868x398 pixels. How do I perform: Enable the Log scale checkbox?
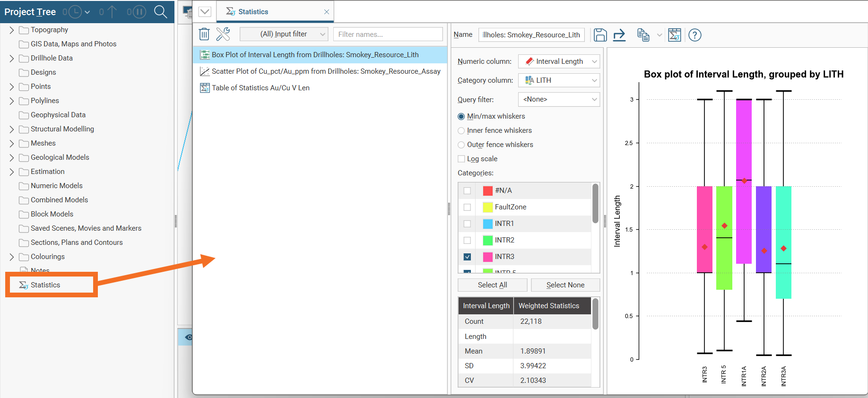tap(461, 159)
